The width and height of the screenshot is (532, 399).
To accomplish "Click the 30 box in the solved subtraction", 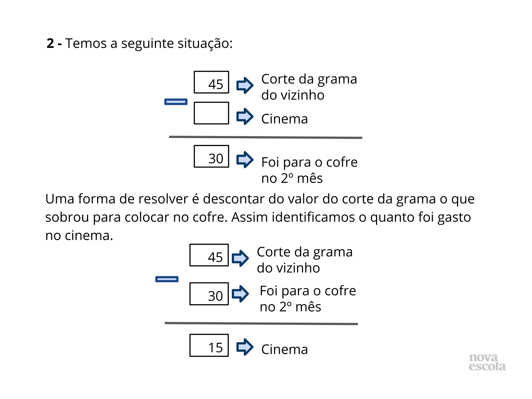I will 209,294.
